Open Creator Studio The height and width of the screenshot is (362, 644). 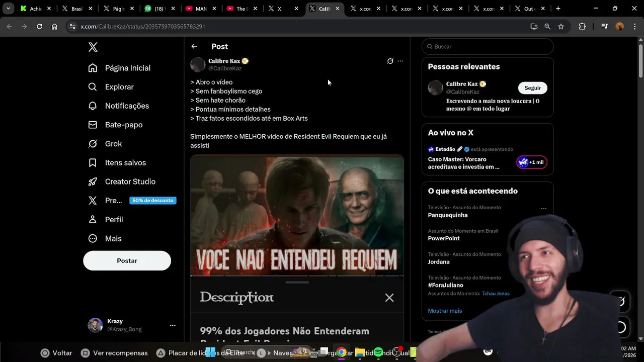122,182
